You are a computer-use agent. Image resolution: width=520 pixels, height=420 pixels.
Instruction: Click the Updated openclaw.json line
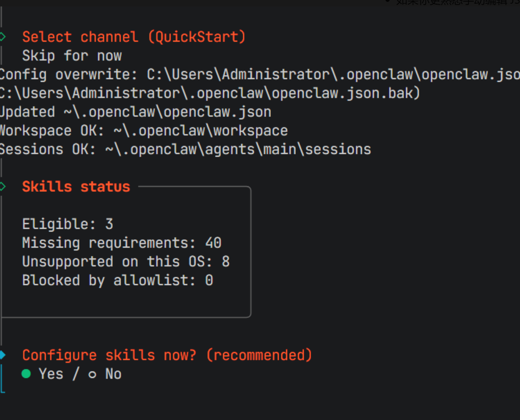(135, 112)
